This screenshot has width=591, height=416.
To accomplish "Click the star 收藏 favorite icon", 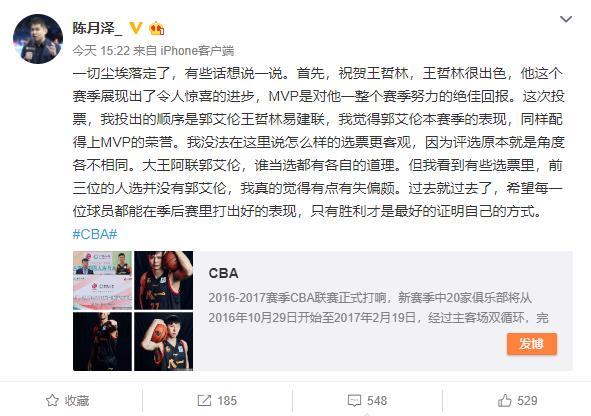I will coord(52,400).
